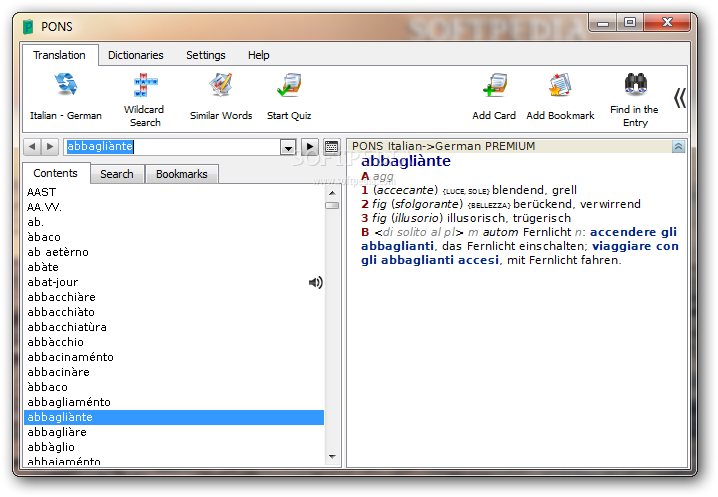718x497 pixels.
Task: Select abbacchiàre in the word list
Action: click(174, 297)
